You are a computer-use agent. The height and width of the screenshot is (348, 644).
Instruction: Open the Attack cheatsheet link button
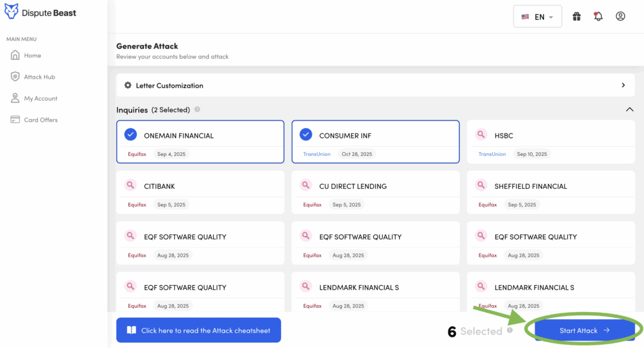(x=198, y=330)
